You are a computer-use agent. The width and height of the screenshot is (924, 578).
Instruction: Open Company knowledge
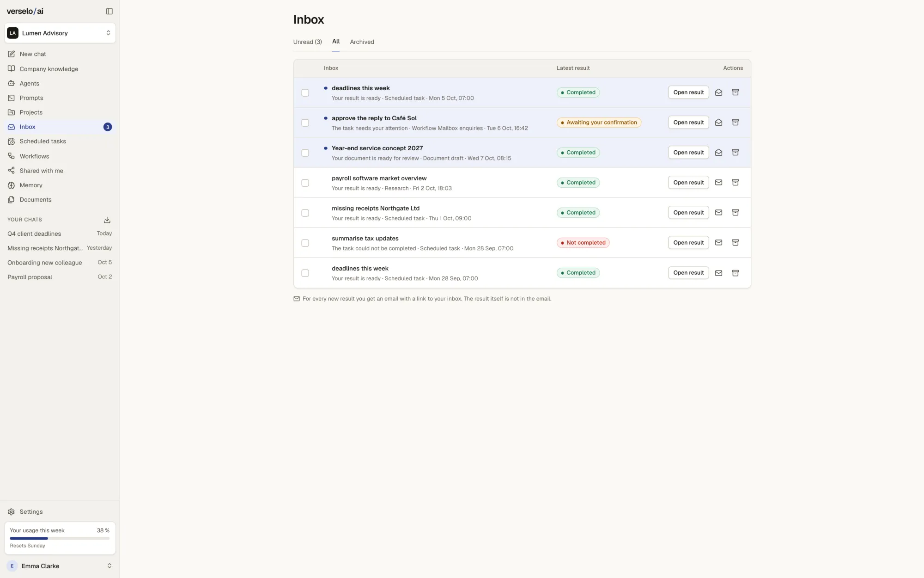60,69
